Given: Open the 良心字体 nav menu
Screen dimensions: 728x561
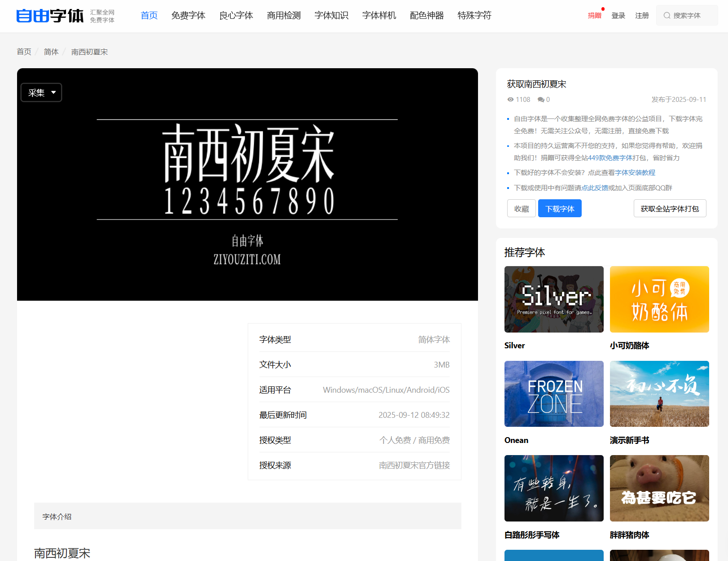Looking at the screenshot, I should click(236, 16).
